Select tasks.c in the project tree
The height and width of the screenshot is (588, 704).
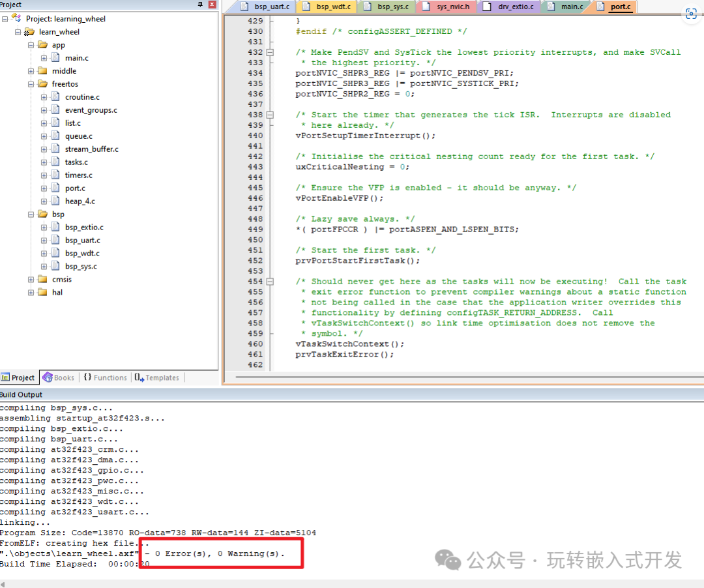pyautogui.click(x=76, y=162)
